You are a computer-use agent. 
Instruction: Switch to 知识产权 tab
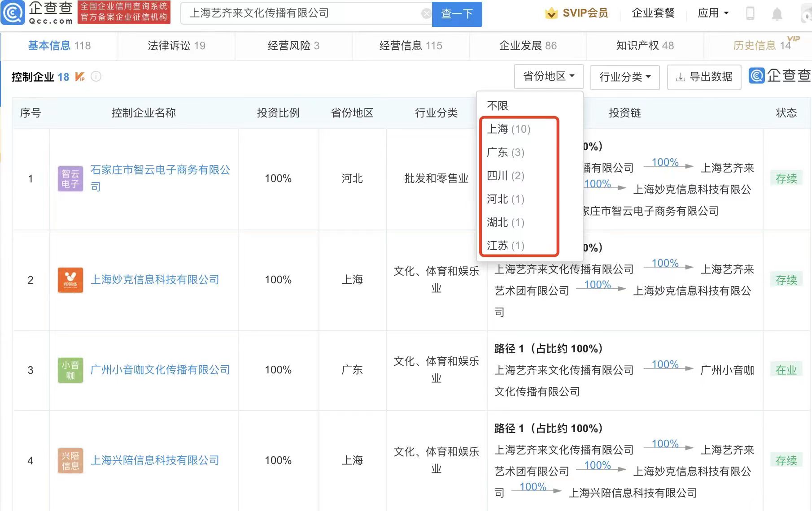645,46
